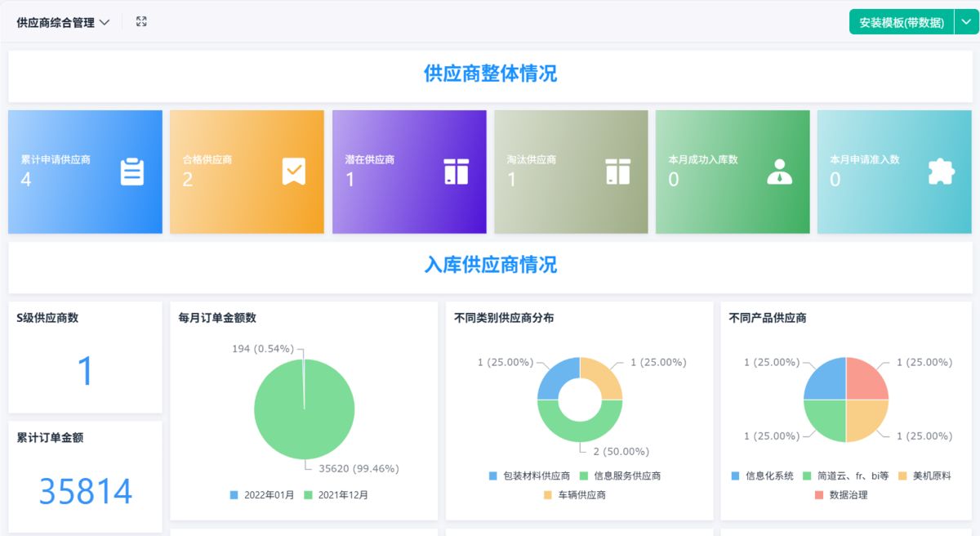Click bookmark check icon on 合格供应商 card
The width and height of the screenshot is (980, 536).
[x=294, y=172]
